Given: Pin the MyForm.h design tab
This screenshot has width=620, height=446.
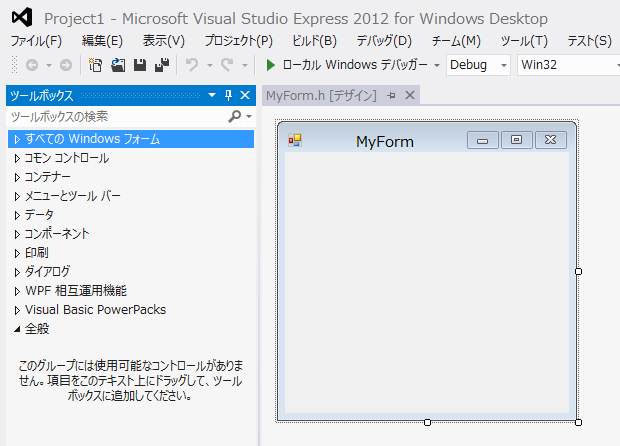Looking at the screenshot, I should 391,95.
